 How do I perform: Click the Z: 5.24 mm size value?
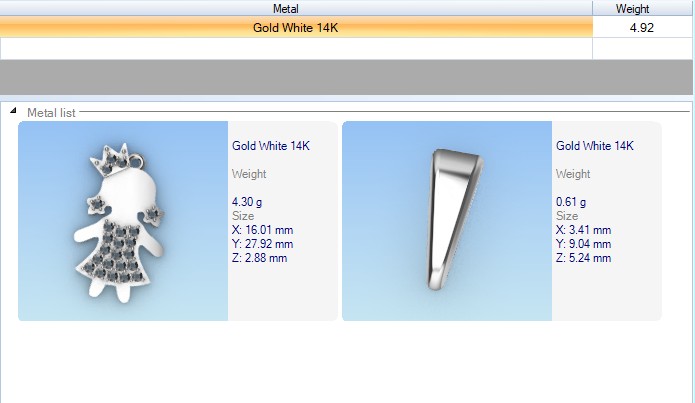[x=583, y=257]
